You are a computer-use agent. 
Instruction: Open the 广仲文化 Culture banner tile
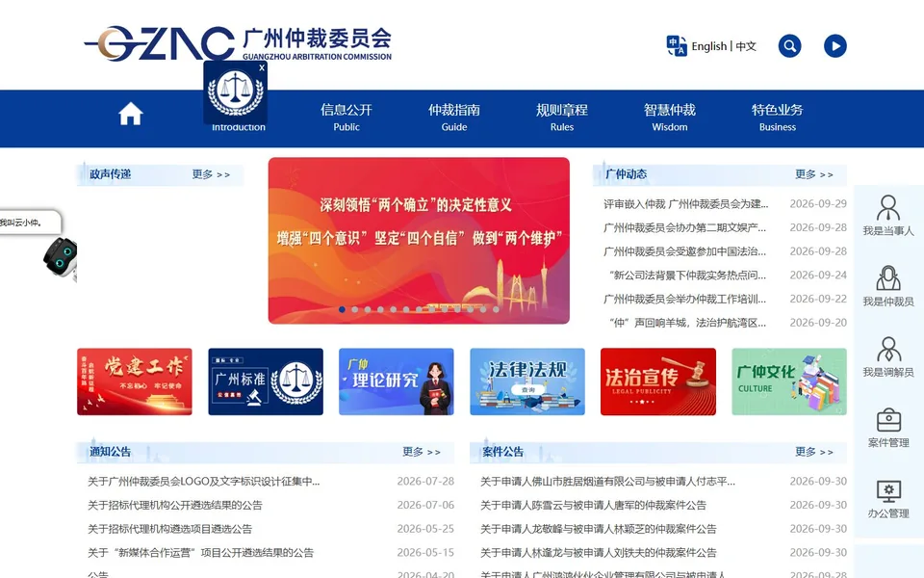[x=789, y=381]
